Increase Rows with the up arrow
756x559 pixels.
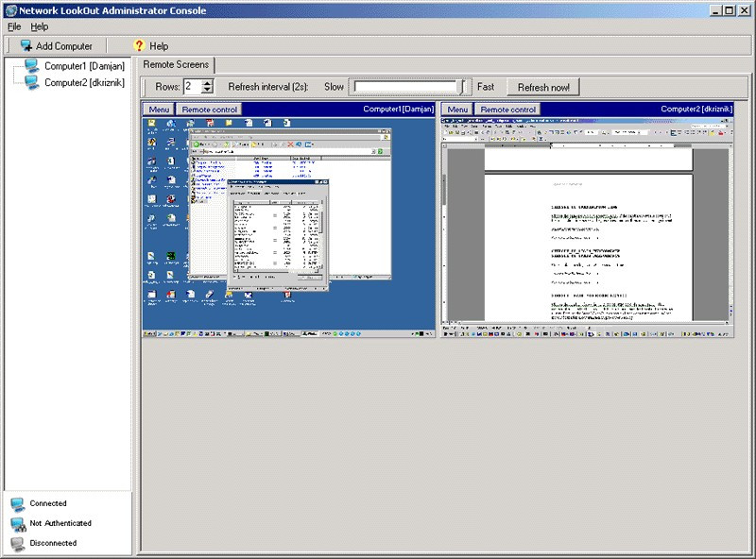pos(207,83)
